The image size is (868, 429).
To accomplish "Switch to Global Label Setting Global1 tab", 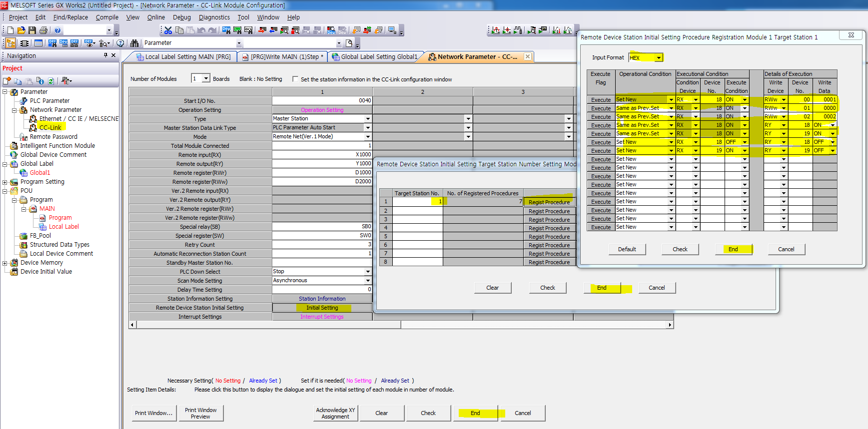I will [x=375, y=57].
